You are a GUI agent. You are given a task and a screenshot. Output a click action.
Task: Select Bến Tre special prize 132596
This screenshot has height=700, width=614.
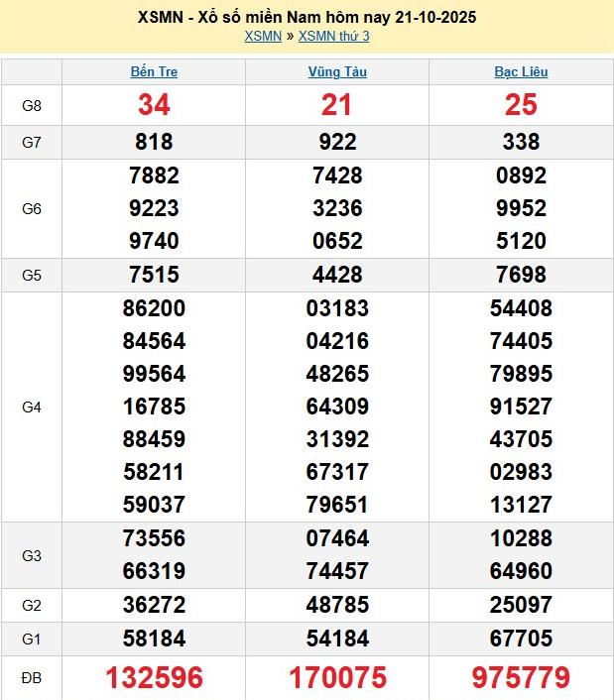point(154,677)
